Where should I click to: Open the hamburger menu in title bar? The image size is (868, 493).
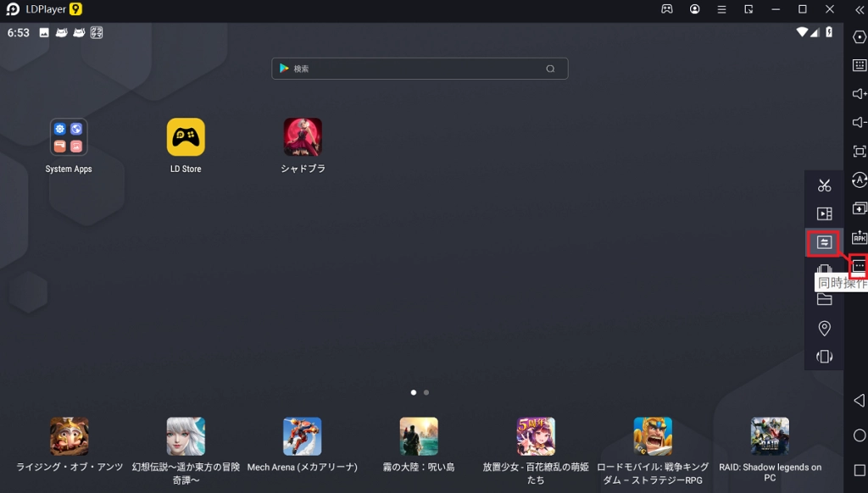(x=722, y=9)
